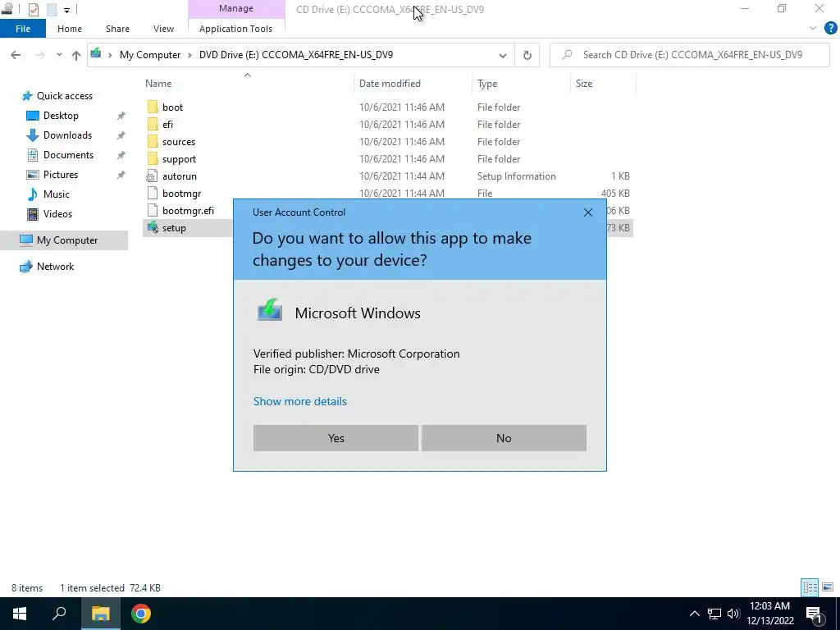The image size is (840, 630).
Task: Open the Windows Start menu
Action: (20, 614)
